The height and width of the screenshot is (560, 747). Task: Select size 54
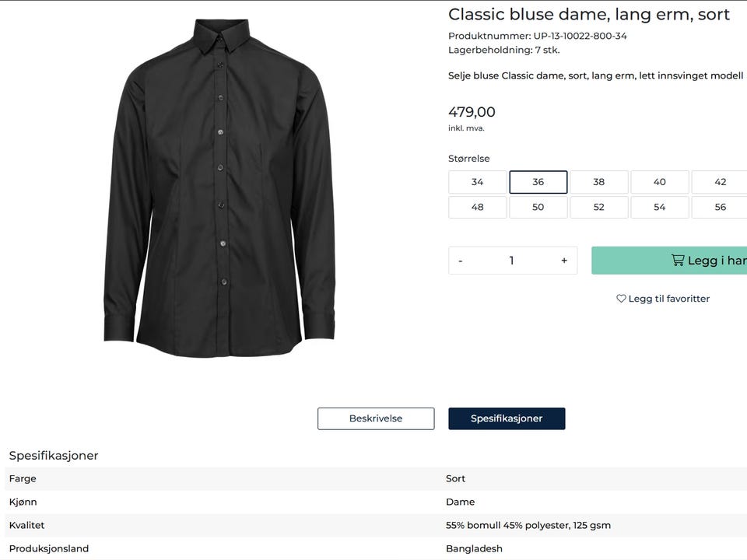(x=659, y=207)
